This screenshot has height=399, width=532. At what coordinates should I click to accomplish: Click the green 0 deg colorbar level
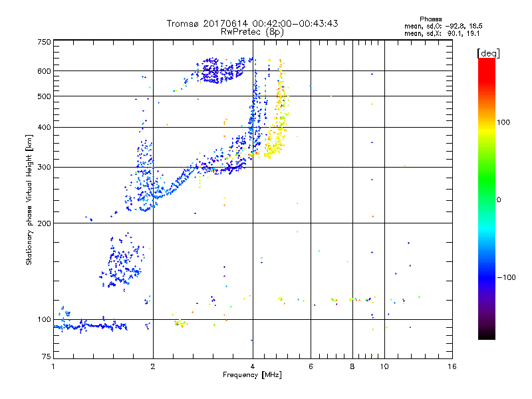487,199
